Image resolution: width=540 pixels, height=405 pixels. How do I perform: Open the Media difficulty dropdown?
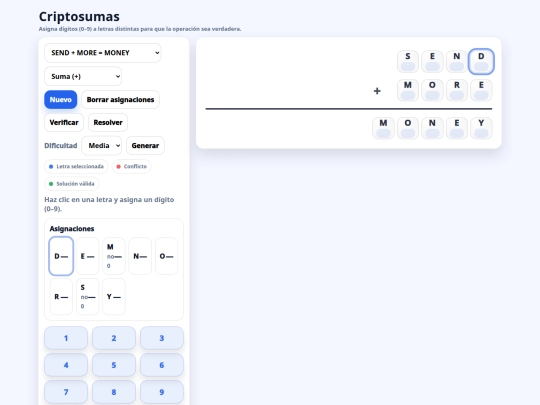click(102, 146)
